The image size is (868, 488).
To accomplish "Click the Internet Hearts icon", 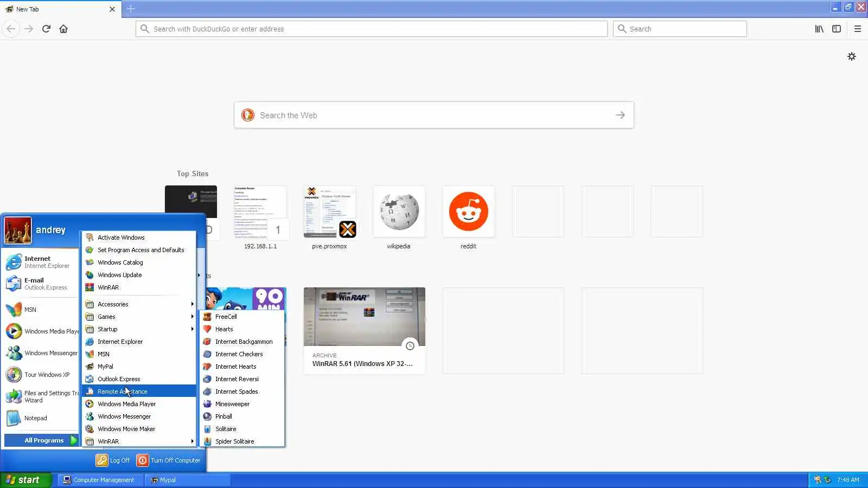I will 207,367.
